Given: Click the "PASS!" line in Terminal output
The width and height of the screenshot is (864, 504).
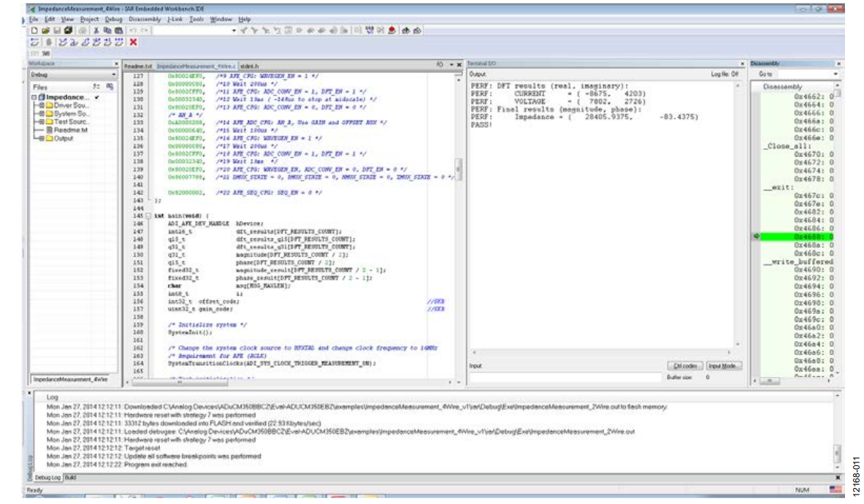Looking at the screenshot, I should (x=481, y=125).
